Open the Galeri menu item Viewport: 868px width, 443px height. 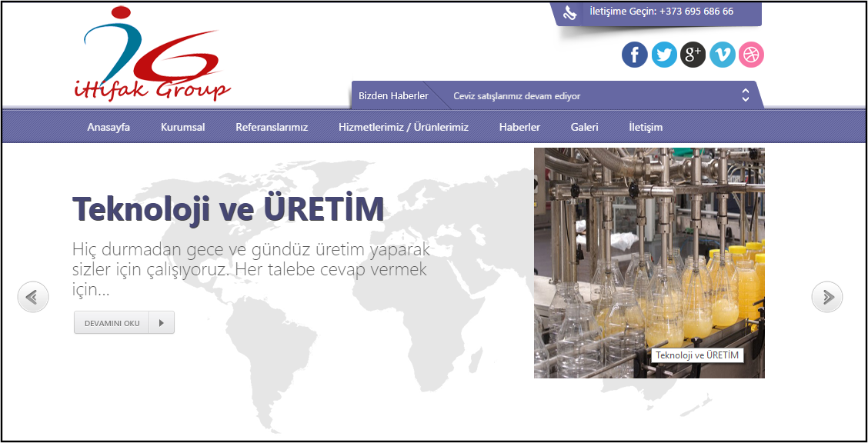pyautogui.click(x=585, y=127)
